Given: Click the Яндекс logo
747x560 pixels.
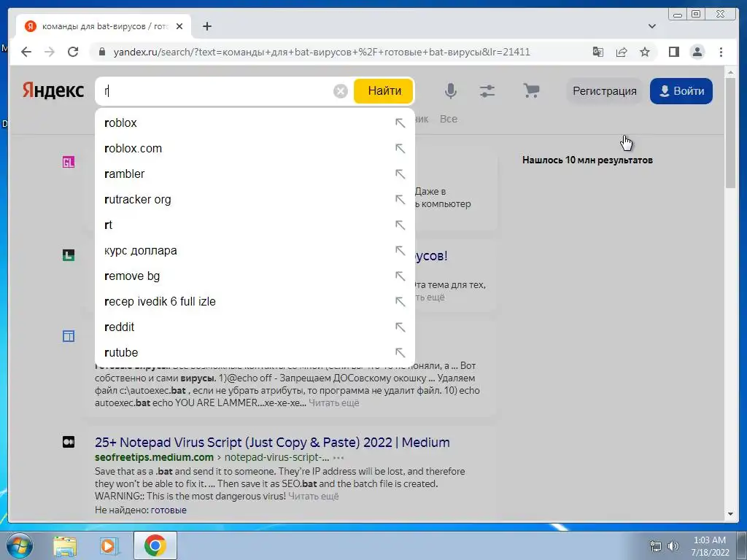Looking at the screenshot, I should [x=53, y=90].
